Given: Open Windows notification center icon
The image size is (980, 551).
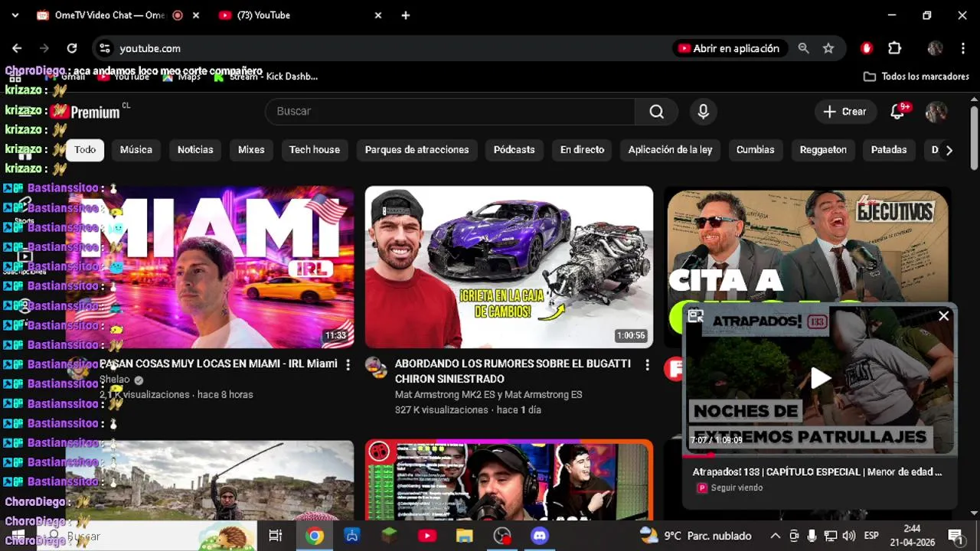Looking at the screenshot, I should point(955,536).
